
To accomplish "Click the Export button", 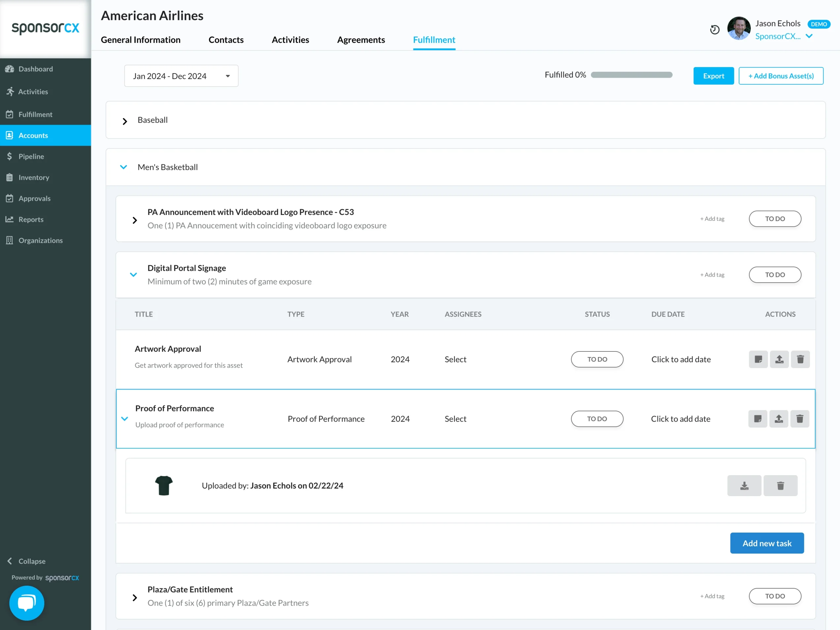I will (714, 76).
